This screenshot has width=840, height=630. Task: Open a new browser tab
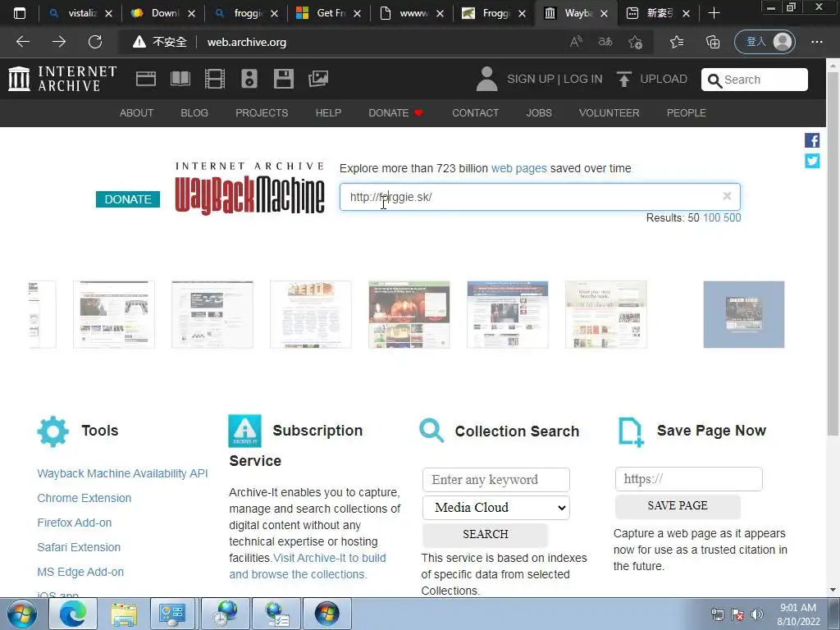point(714,13)
